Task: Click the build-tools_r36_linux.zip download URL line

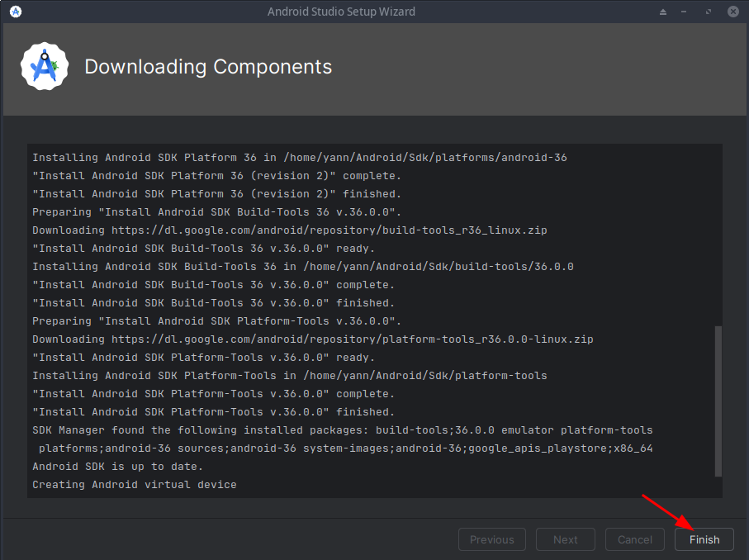Action: point(289,230)
